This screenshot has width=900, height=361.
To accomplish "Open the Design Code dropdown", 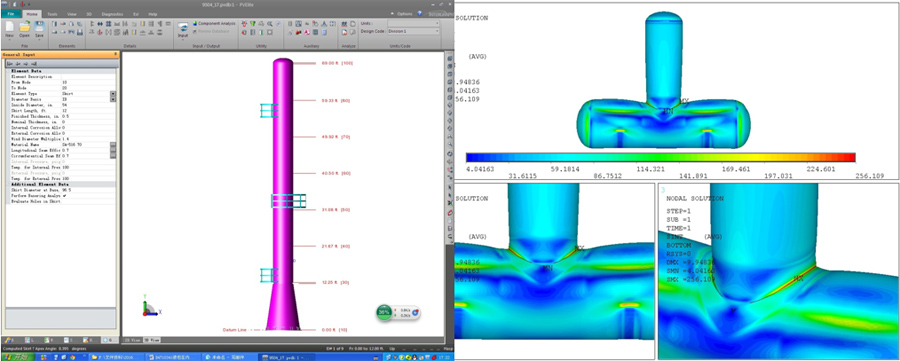I will (x=413, y=31).
